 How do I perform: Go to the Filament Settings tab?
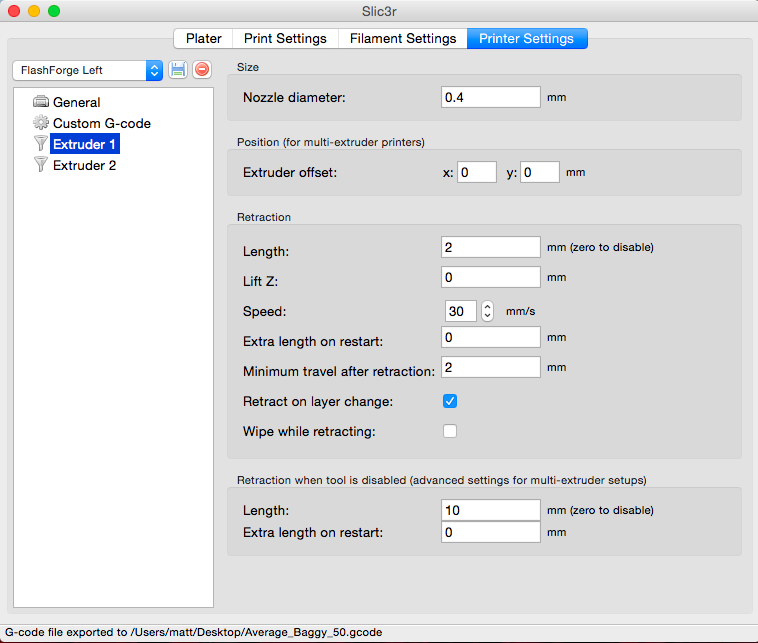(403, 39)
